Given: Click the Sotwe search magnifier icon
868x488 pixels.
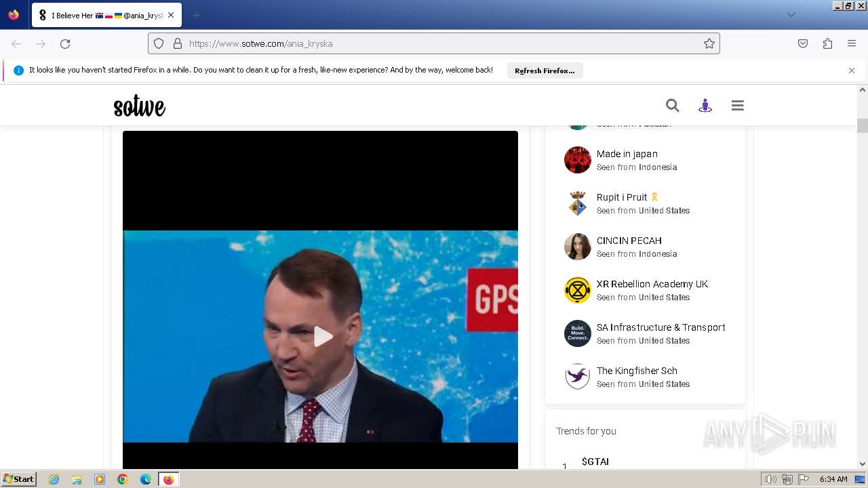Looking at the screenshot, I should (x=672, y=105).
